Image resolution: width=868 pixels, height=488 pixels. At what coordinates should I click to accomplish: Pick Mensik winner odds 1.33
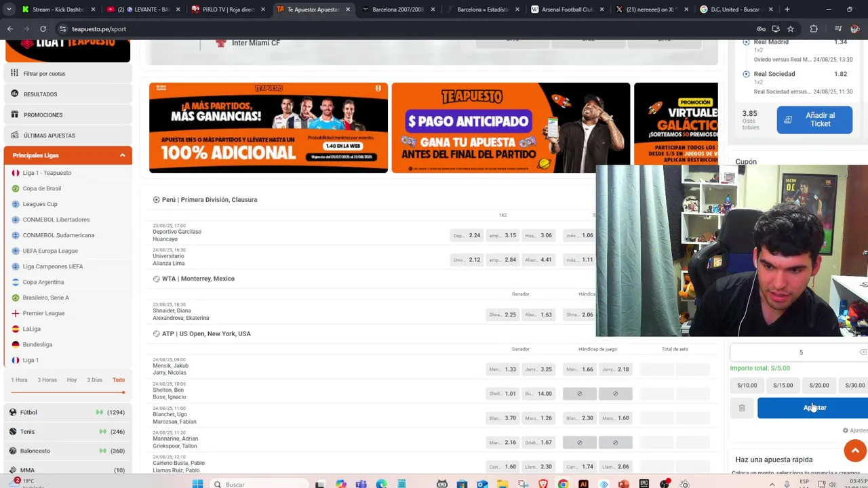(502, 369)
